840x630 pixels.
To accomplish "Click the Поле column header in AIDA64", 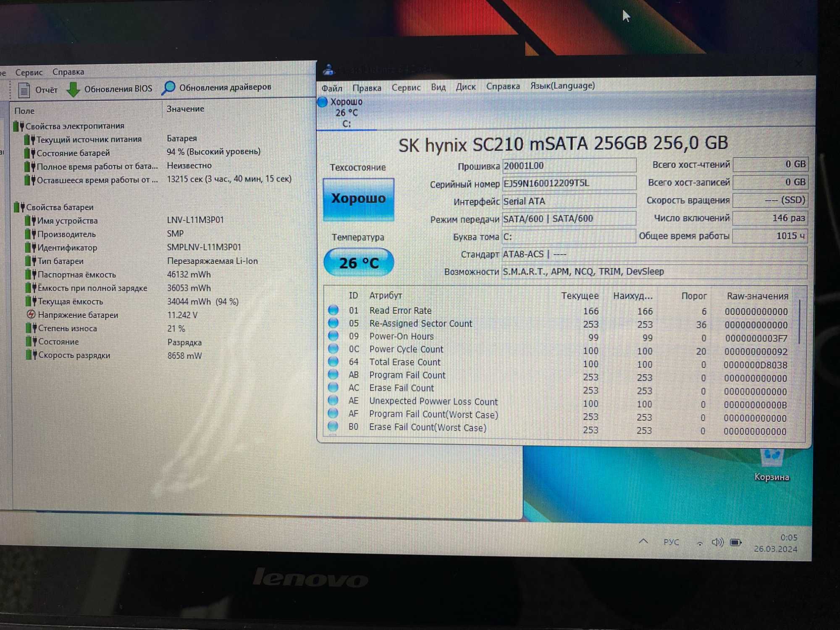I will (24, 111).
